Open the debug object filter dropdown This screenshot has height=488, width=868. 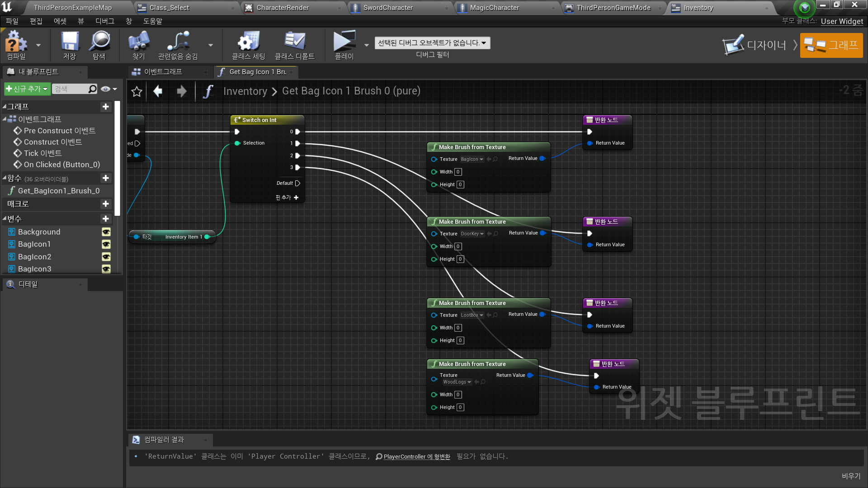[x=432, y=43]
